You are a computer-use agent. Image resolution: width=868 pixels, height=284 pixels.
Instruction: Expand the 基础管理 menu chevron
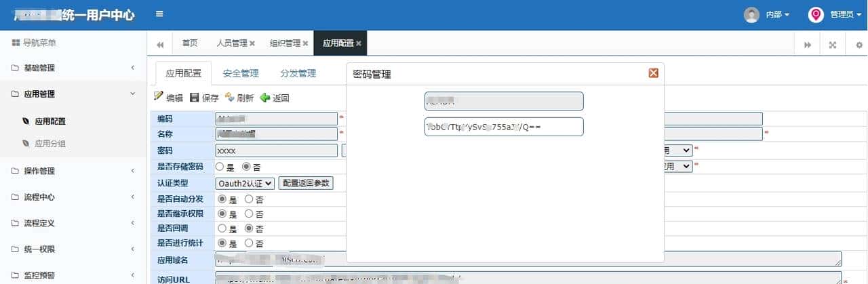point(133,68)
